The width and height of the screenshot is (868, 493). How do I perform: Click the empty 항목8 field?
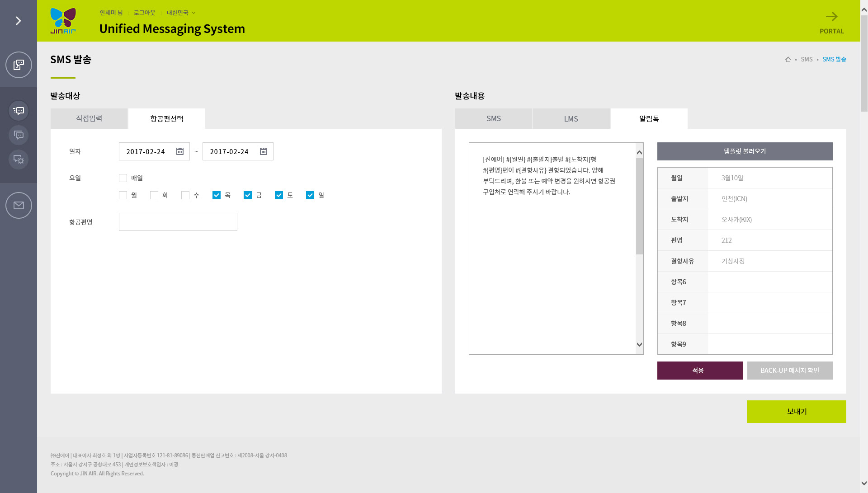pyautogui.click(x=770, y=324)
